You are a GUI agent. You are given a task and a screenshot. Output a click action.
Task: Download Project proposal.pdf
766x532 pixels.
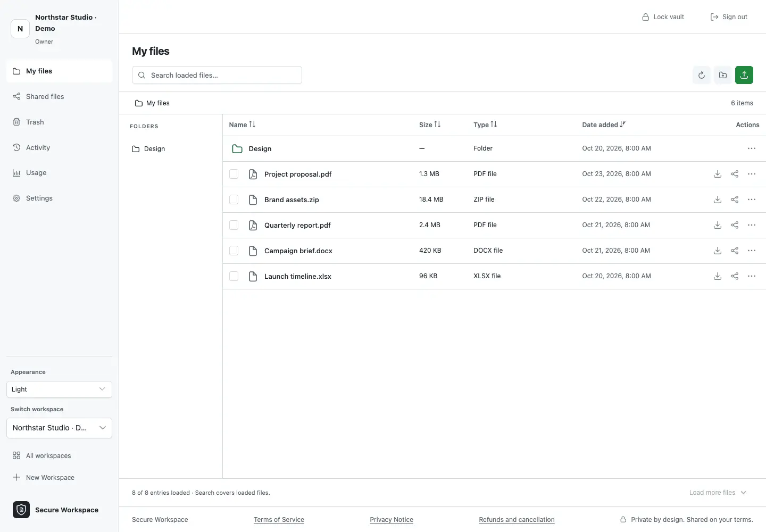click(718, 174)
